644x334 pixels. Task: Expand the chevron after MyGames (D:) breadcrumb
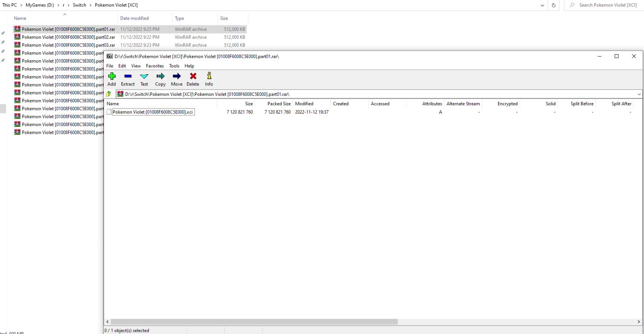click(x=58, y=5)
